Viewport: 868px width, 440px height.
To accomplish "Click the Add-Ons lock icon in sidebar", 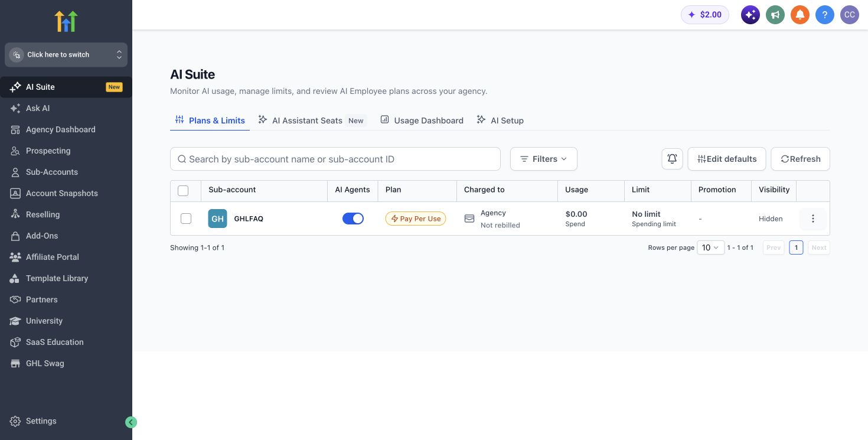I will click(x=15, y=236).
